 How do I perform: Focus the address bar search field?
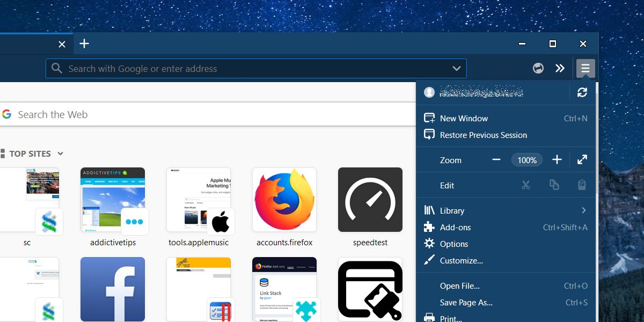point(256,69)
